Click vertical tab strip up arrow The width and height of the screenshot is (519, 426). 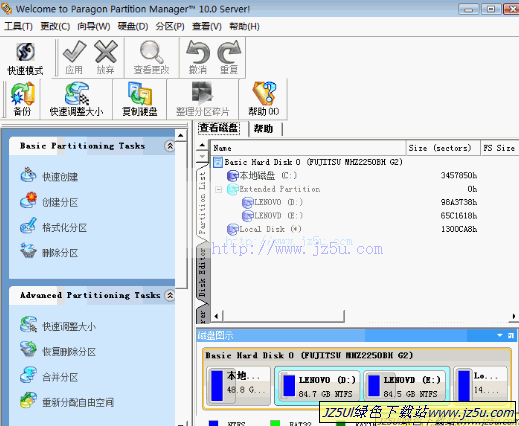[x=202, y=145]
